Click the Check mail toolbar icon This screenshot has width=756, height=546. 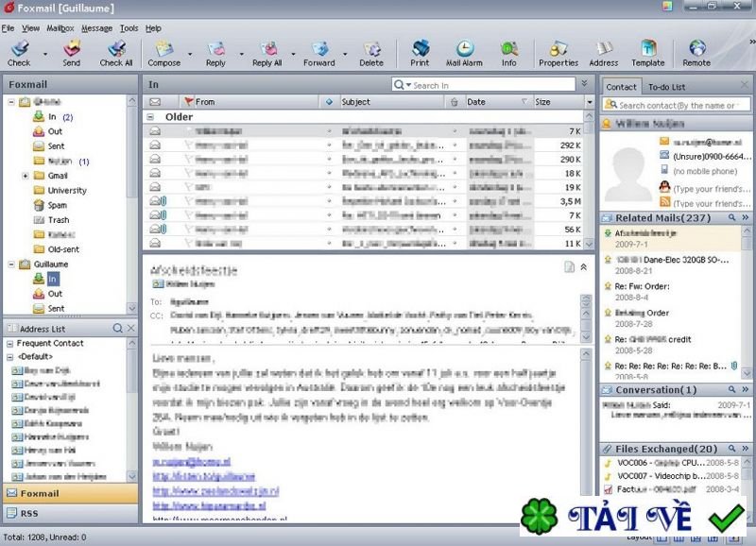point(19,53)
